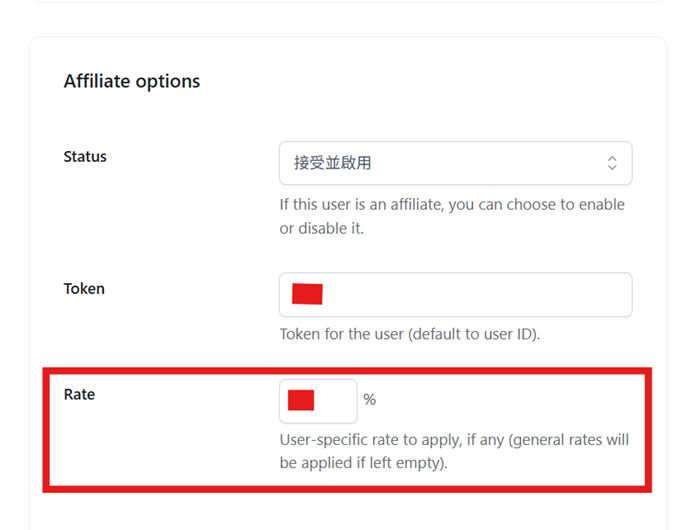The width and height of the screenshot is (692, 530).
Task: Click the percent sign beside Rate
Action: click(370, 400)
